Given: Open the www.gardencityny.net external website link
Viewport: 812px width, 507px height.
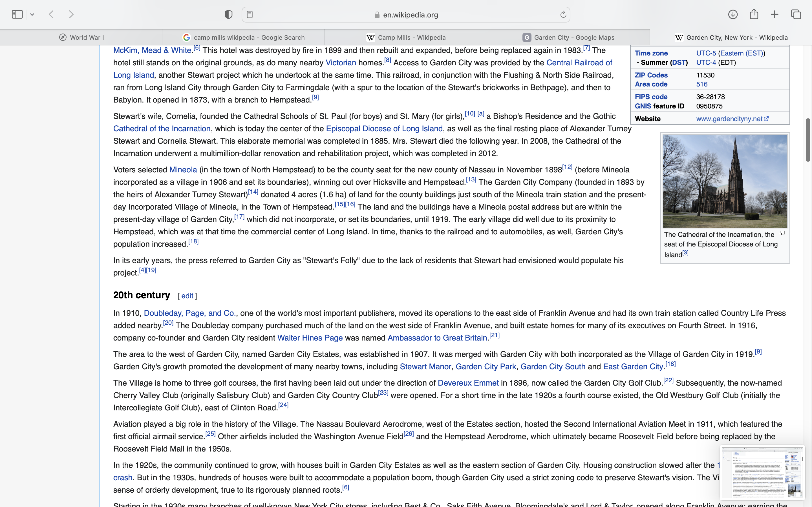Looking at the screenshot, I should (729, 119).
